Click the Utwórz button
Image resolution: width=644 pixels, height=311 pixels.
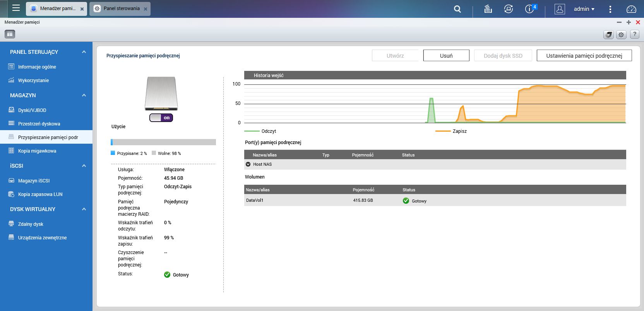coord(395,55)
